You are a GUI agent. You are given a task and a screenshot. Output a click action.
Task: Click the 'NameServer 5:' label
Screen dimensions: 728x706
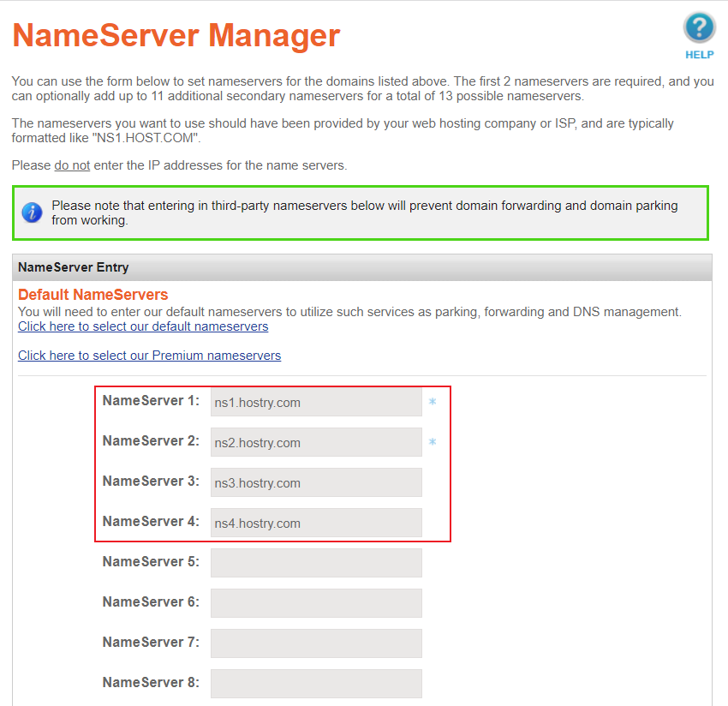pos(151,561)
